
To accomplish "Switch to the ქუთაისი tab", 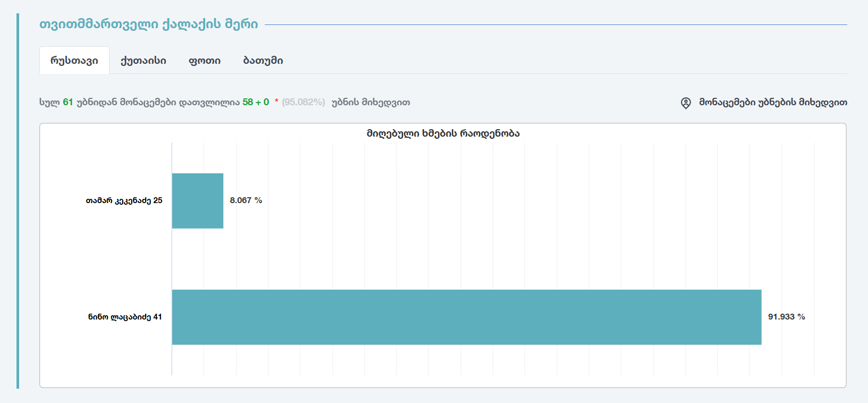I will pyautogui.click(x=144, y=61).
